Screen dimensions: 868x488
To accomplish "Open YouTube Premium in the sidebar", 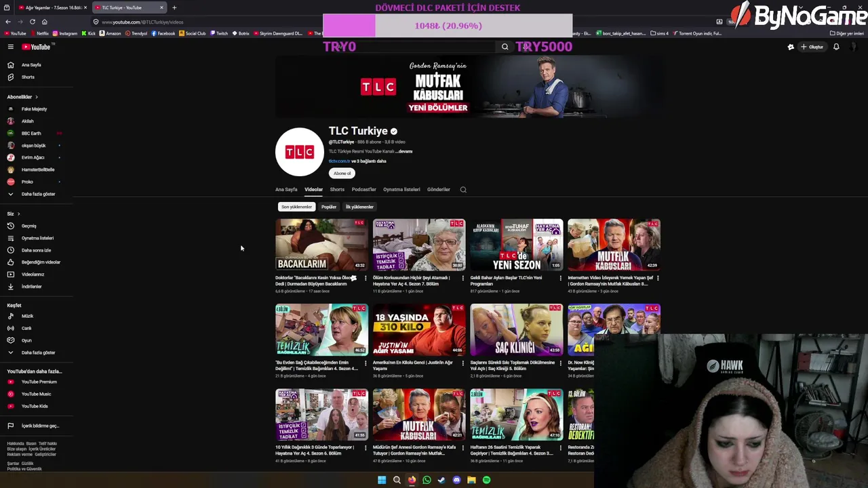I will click(x=39, y=382).
